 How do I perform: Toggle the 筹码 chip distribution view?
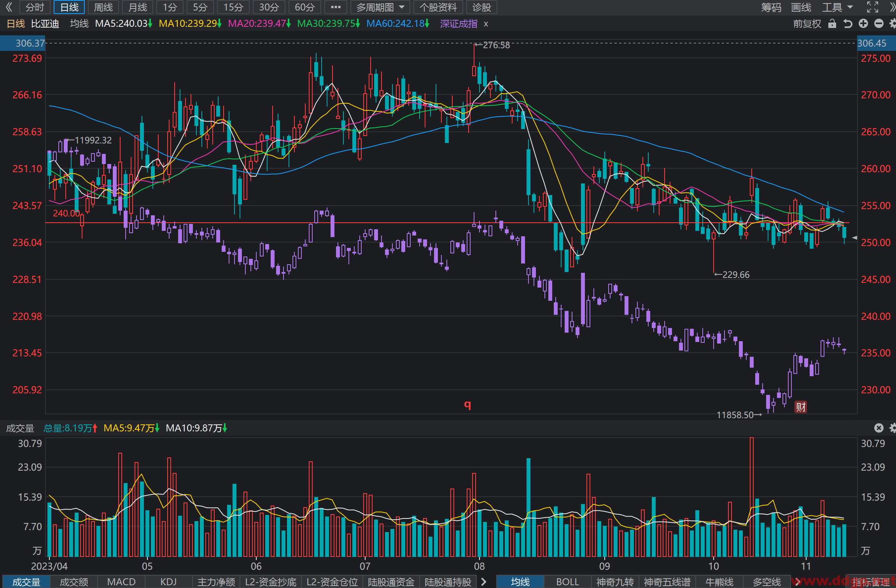pos(771,7)
